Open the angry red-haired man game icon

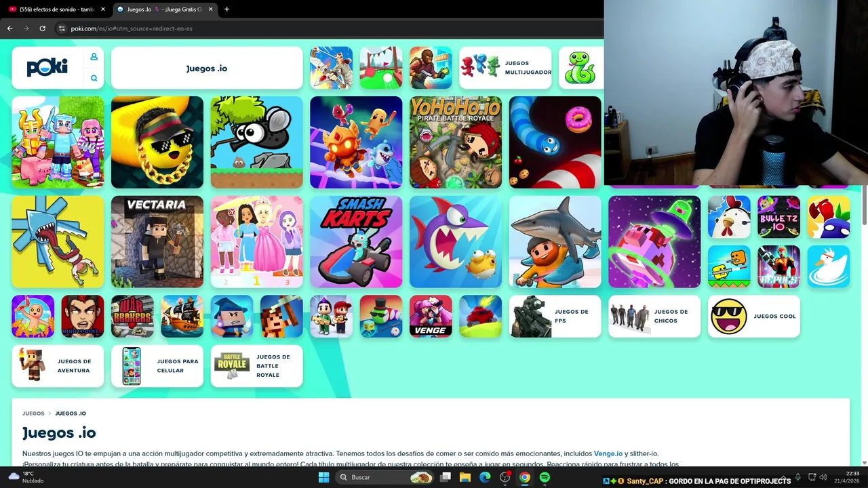(83, 317)
